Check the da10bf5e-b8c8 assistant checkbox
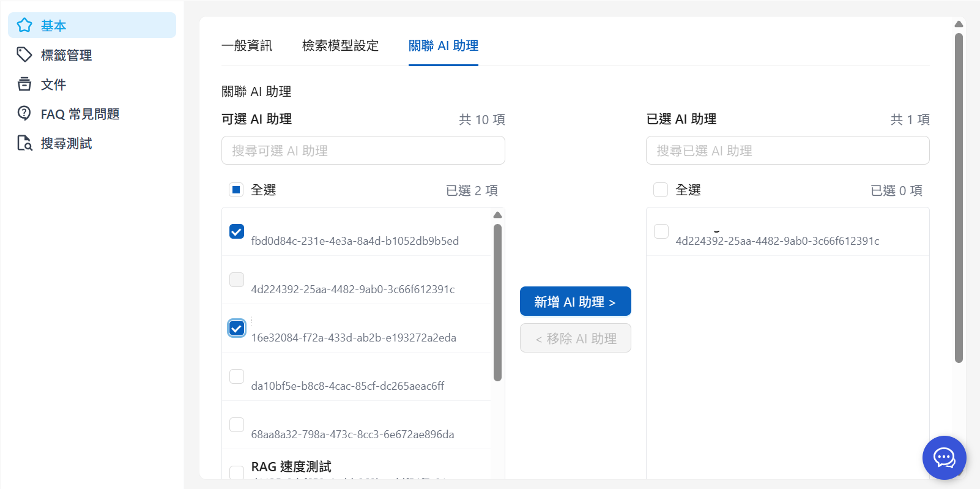The image size is (980, 489). [x=237, y=376]
